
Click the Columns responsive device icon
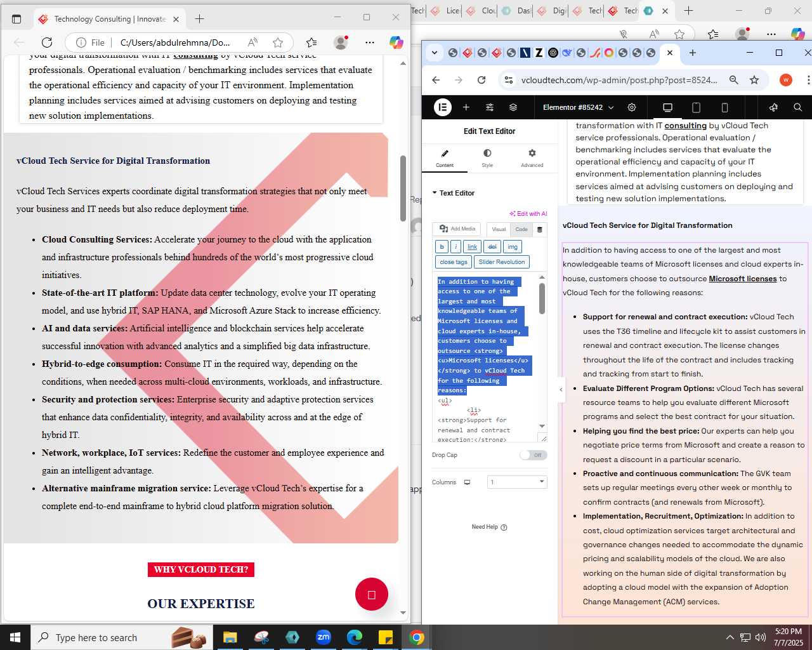[x=467, y=482]
